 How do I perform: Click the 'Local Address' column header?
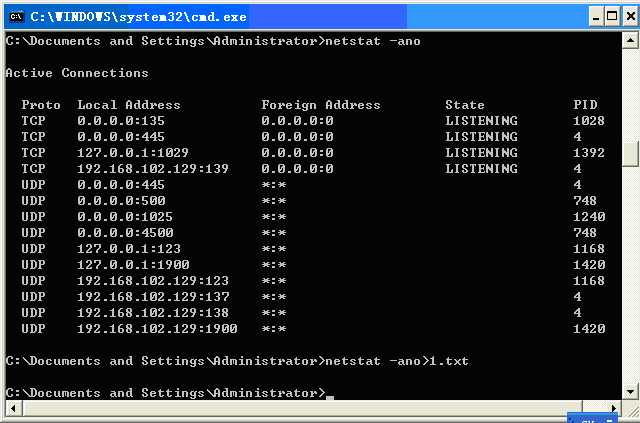[129, 105]
